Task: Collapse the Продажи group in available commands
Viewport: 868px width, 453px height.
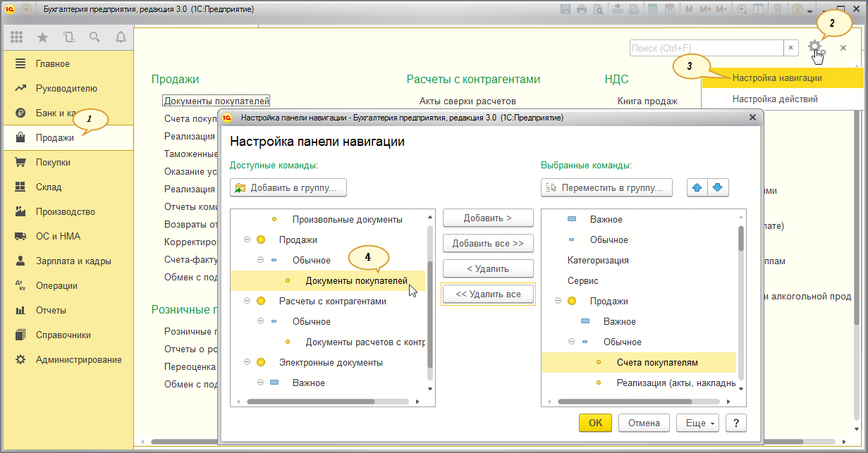Action: pyautogui.click(x=247, y=240)
